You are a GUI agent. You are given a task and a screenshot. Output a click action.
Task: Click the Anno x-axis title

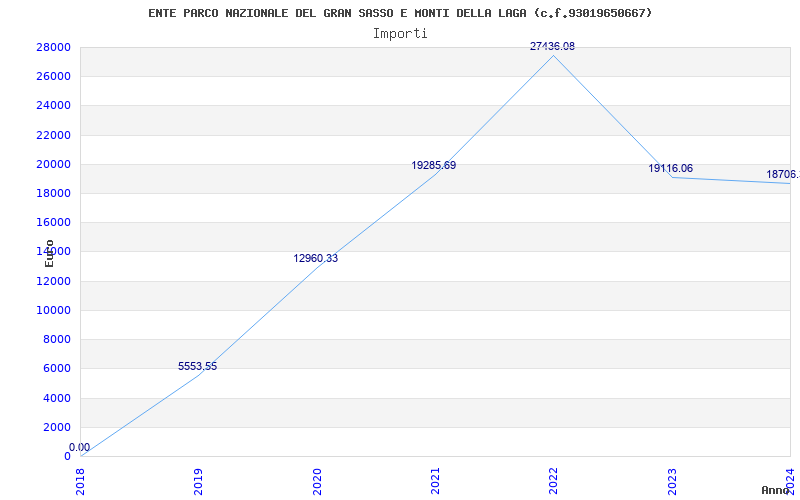point(776,490)
